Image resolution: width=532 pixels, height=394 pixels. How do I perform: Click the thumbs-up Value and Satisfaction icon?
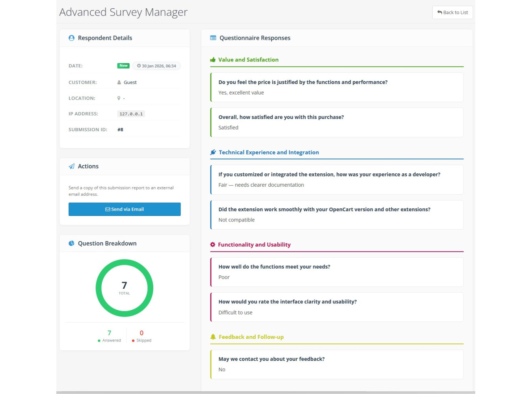tap(213, 60)
